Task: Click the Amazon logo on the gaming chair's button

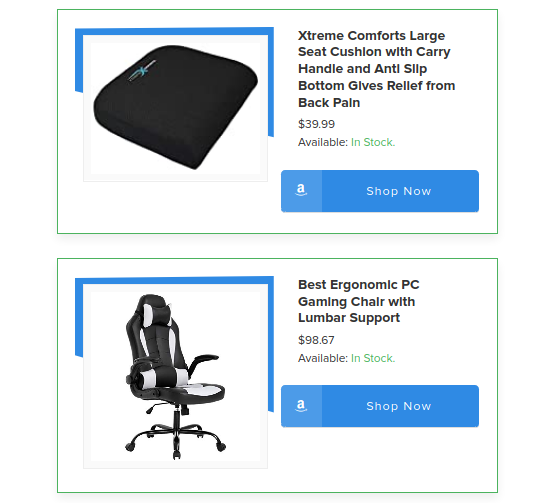Action: [301, 405]
